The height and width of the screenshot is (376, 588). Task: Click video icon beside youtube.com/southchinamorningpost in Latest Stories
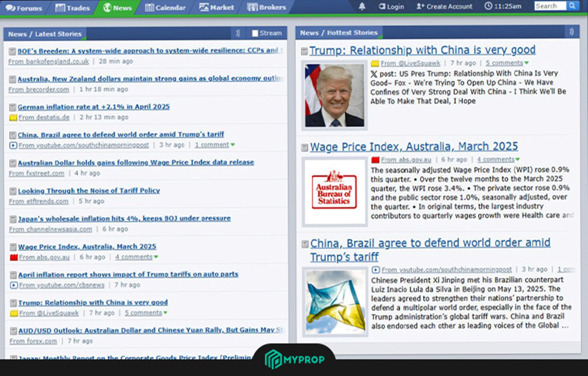13,145
